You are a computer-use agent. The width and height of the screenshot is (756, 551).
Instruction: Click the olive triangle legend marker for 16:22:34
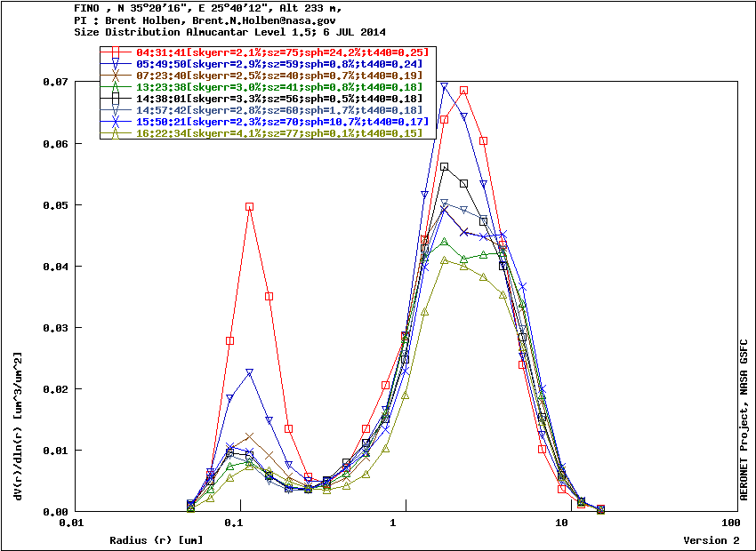pyautogui.click(x=116, y=133)
